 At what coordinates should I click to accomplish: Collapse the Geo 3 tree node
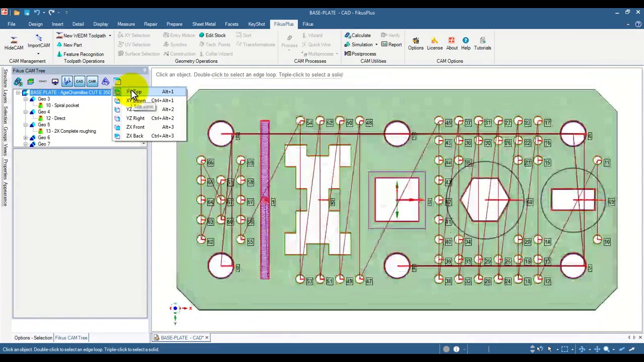(x=26, y=99)
